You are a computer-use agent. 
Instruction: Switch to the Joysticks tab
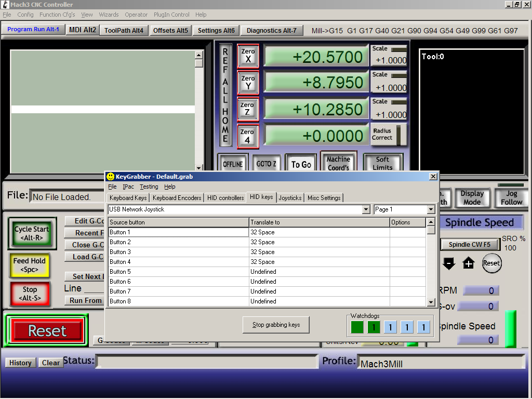[x=290, y=198]
